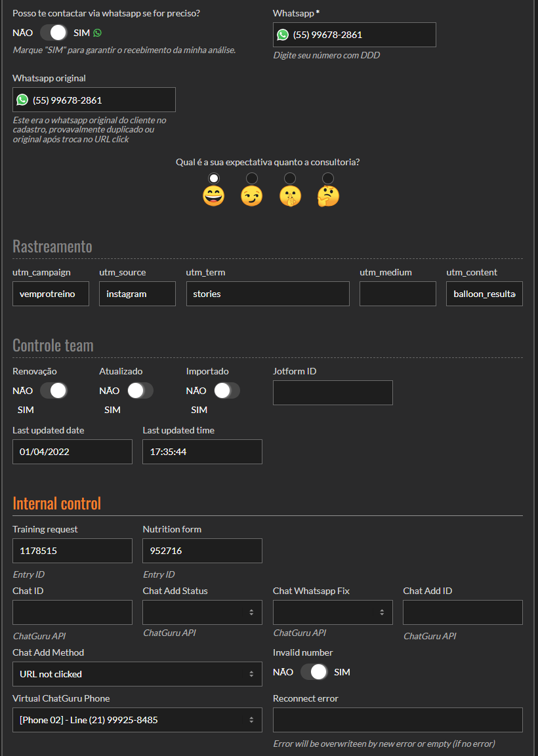This screenshot has height=756, width=538.
Task: Click the Jotform ID field
Action: [333, 393]
